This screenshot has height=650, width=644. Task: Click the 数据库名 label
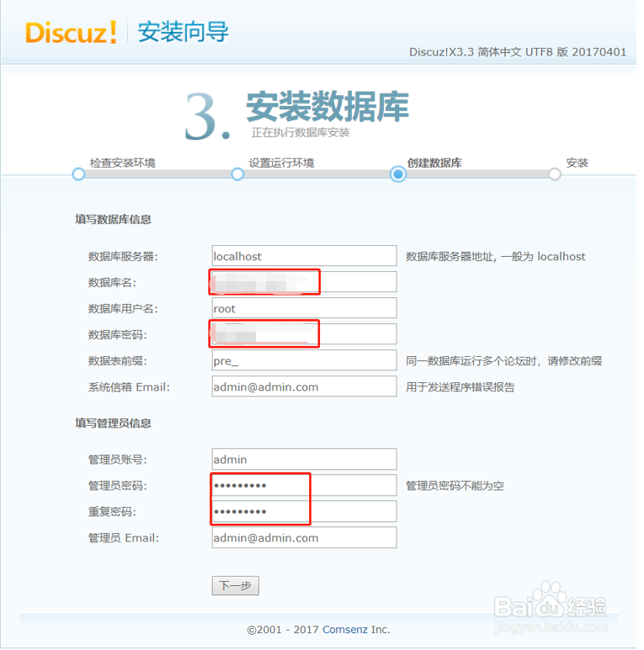[112, 282]
